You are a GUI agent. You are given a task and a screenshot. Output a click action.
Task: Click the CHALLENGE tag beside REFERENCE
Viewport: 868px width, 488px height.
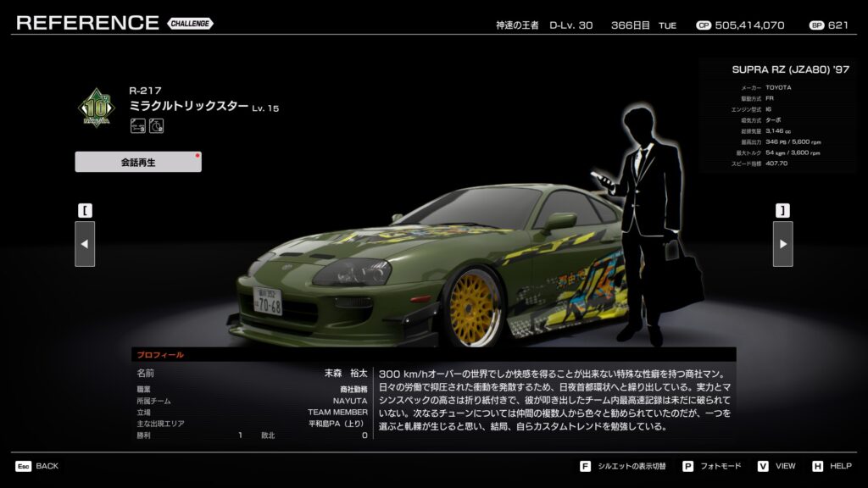coord(190,24)
